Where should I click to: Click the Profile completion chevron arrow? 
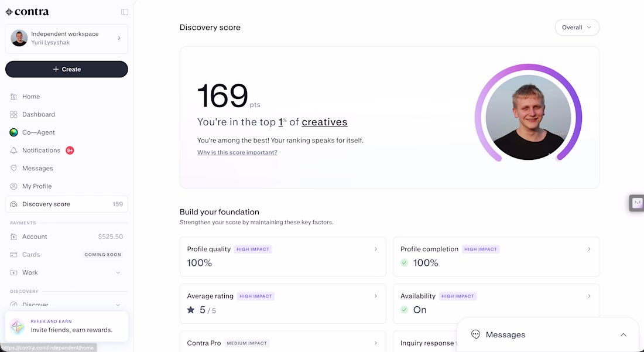click(x=589, y=249)
